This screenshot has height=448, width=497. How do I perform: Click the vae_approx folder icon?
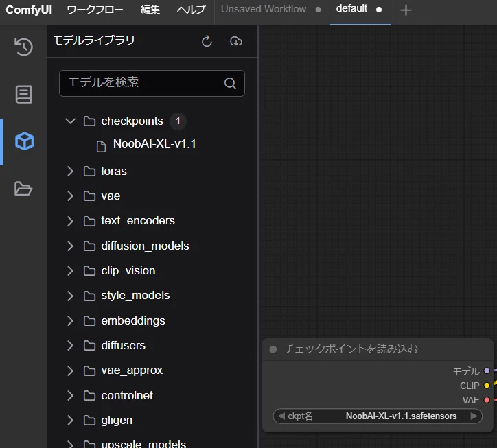tap(89, 370)
